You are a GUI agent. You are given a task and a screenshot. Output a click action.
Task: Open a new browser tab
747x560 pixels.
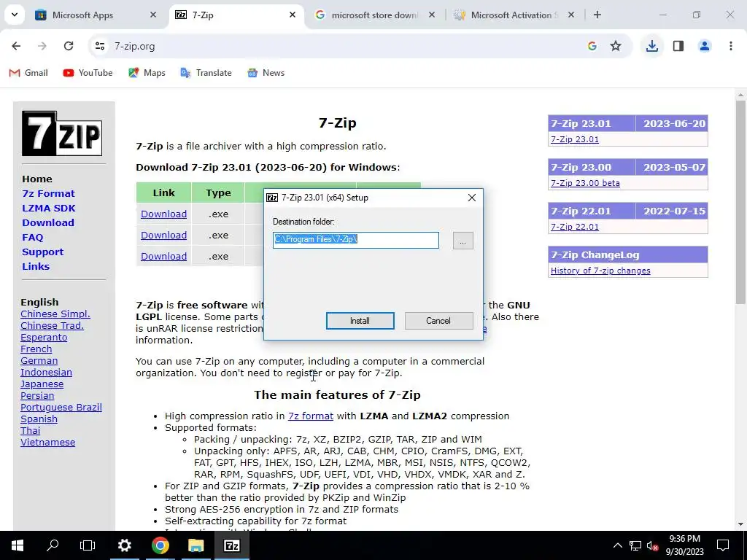point(597,15)
